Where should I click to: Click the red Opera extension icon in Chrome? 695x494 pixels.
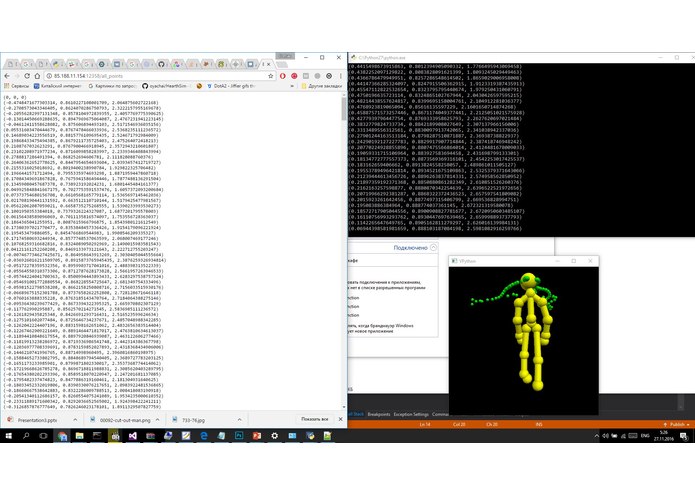(x=283, y=76)
